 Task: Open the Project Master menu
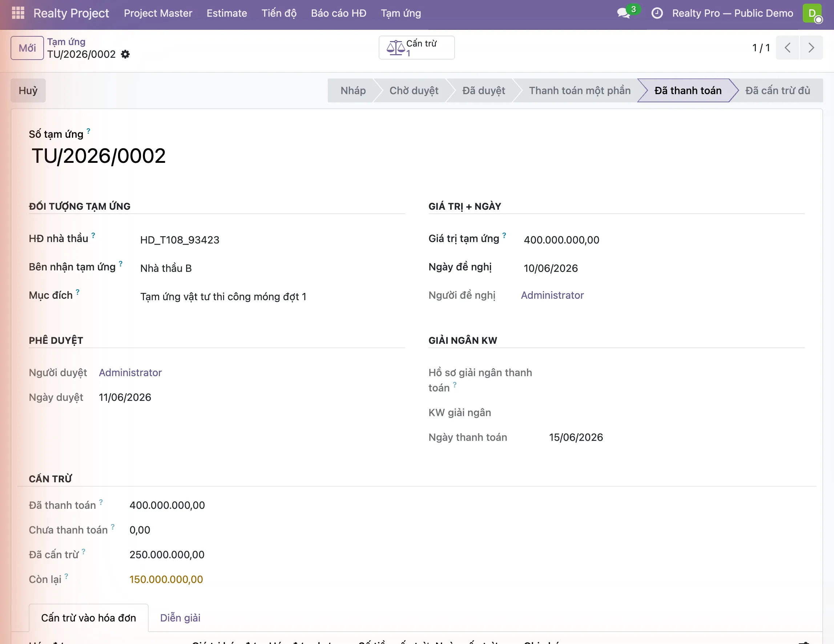coord(158,13)
